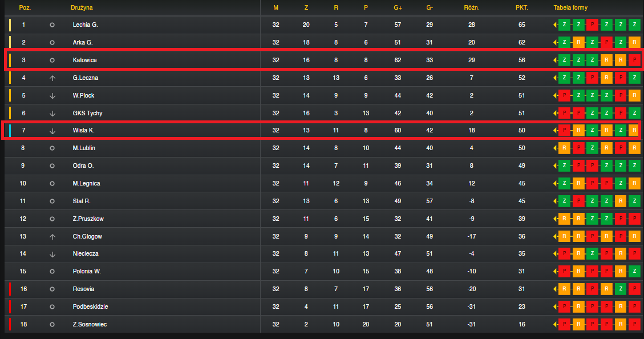The width and height of the screenshot is (644, 339).
Task: Click the down arrow icon for Nieciecza
Action: (x=52, y=255)
